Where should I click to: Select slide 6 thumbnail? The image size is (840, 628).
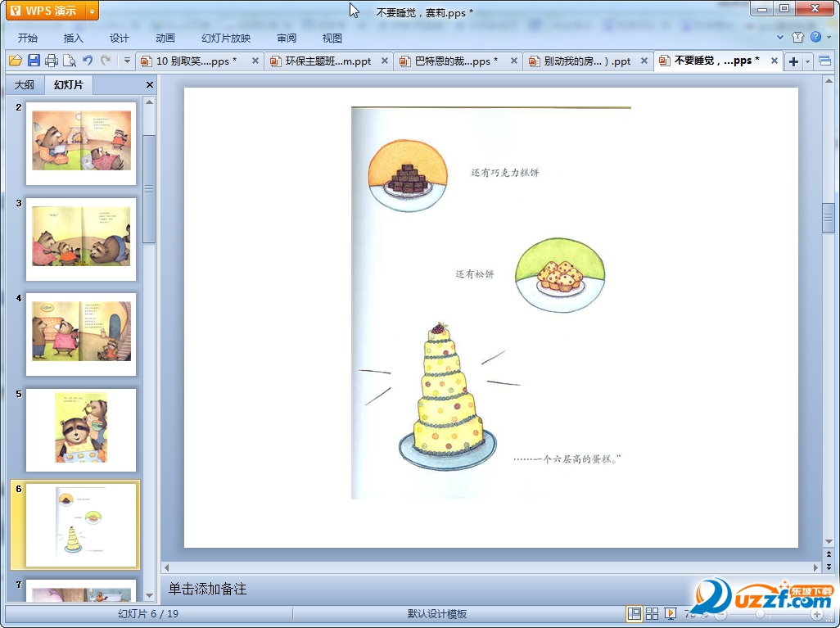[81, 525]
